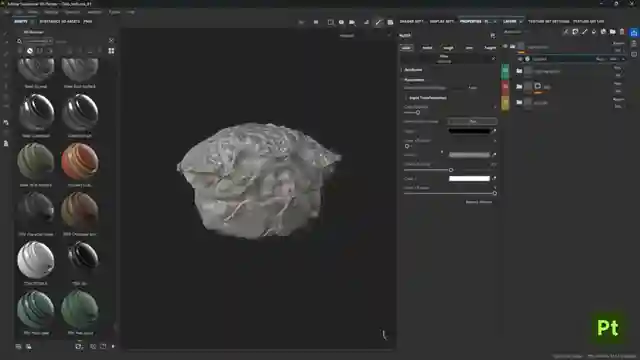
Task: Click the eyedropper next to black color
Action: click(494, 131)
